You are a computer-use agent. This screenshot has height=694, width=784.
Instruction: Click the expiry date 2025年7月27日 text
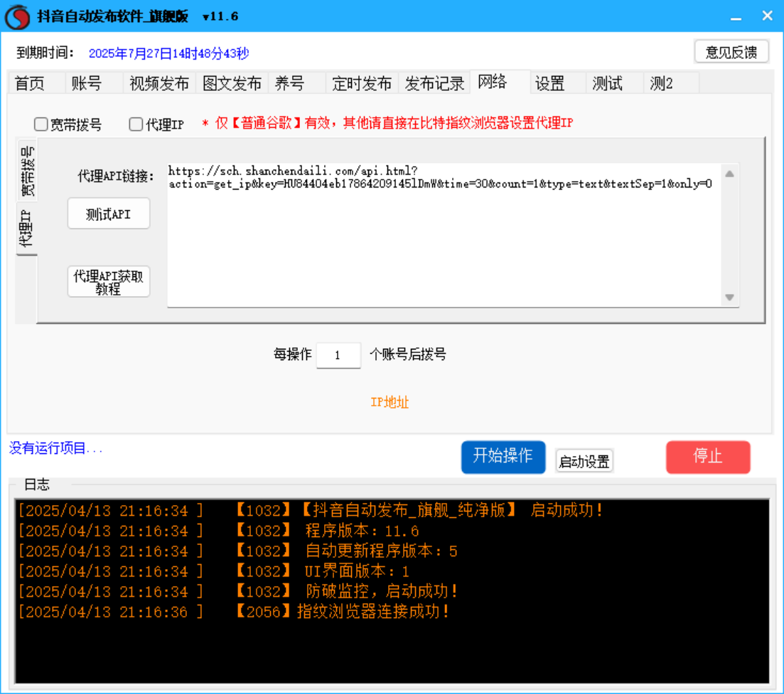(168, 53)
